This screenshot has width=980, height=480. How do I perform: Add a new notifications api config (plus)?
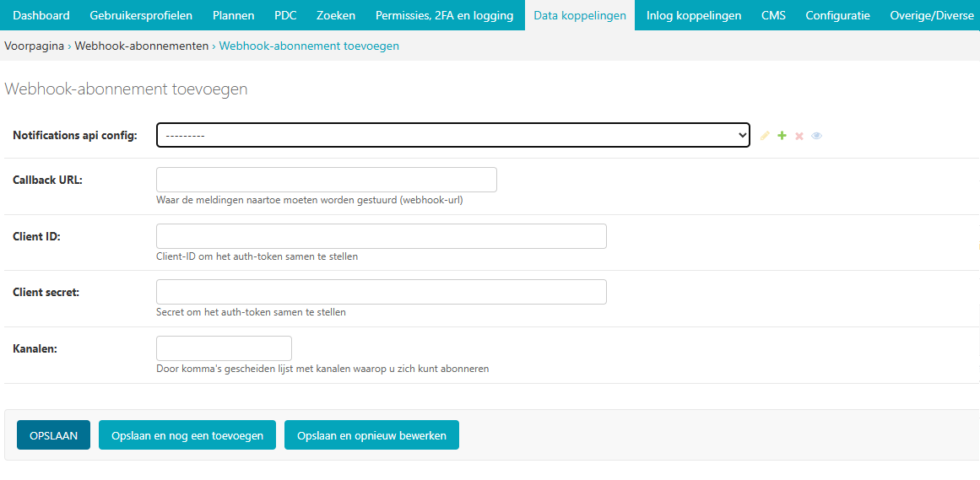782,136
